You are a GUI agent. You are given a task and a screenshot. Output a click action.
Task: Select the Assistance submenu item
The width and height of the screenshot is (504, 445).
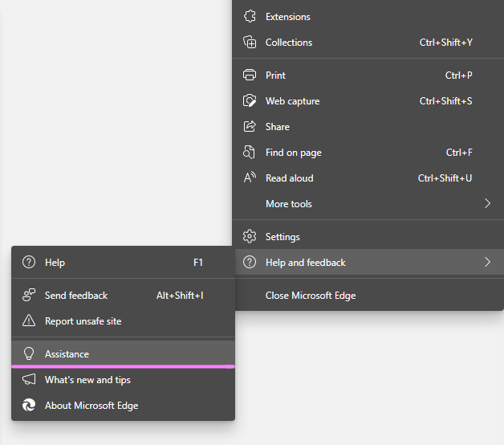tap(123, 354)
